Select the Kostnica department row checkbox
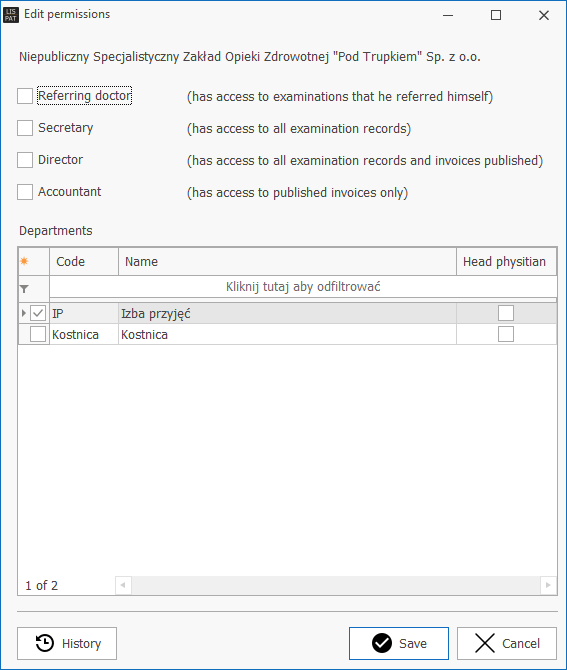Viewport: 567px width, 670px height. [x=38, y=334]
